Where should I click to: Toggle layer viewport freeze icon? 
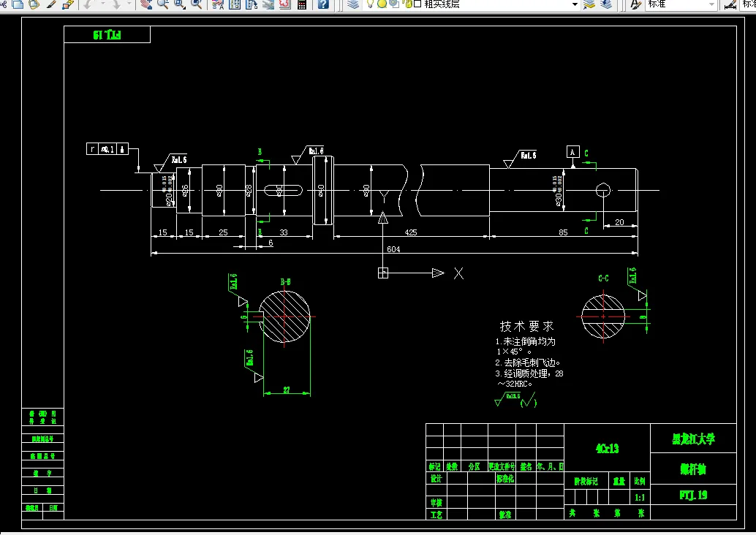tap(394, 4)
